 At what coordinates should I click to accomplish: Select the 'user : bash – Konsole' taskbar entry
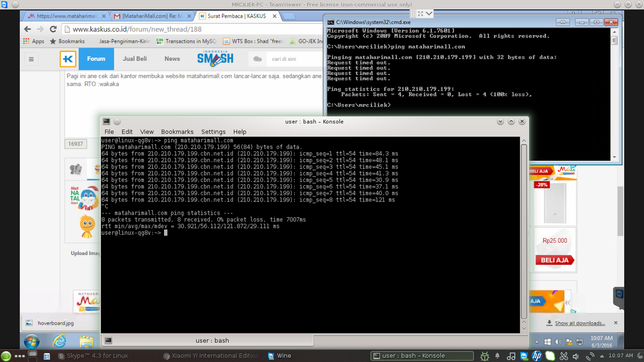(422, 356)
